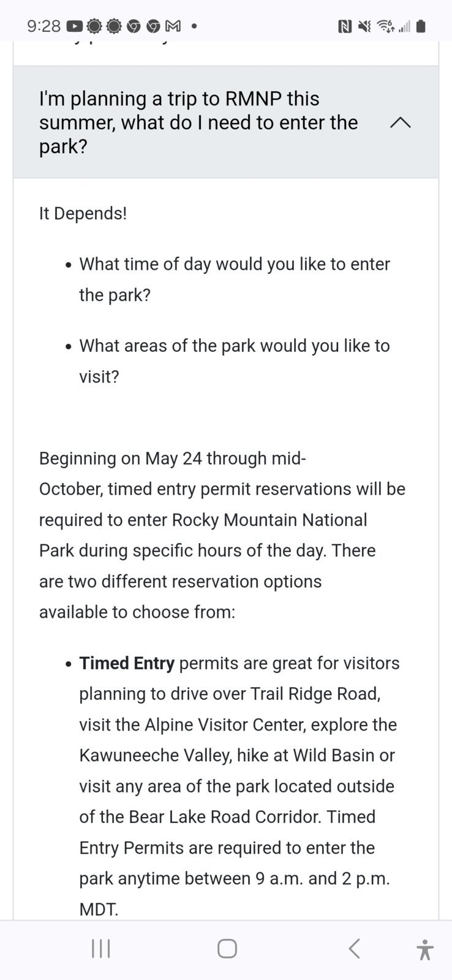Tap the Wi-Fi signal status icon

385,26
